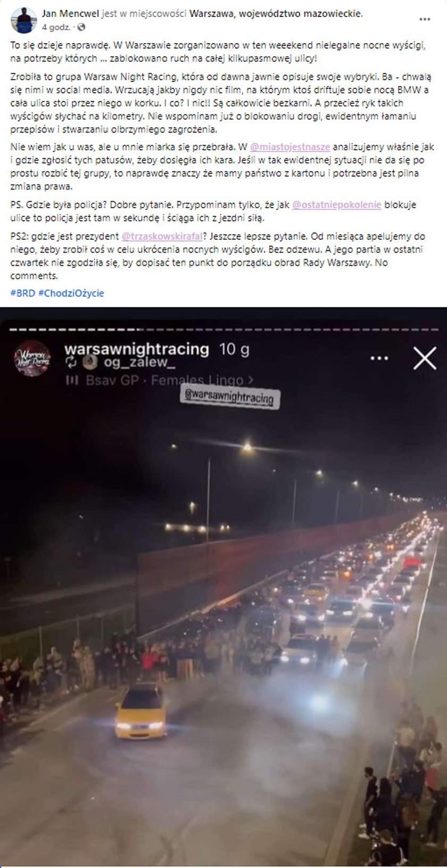Image resolution: width=447 pixels, height=868 pixels.
Task: Open the warsawnightracing story username
Action: (136, 349)
